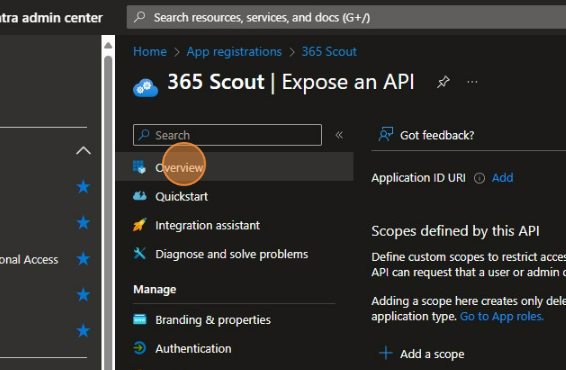566x370 pixels.
Task: Click the Manage section heading
Action: 155,290
